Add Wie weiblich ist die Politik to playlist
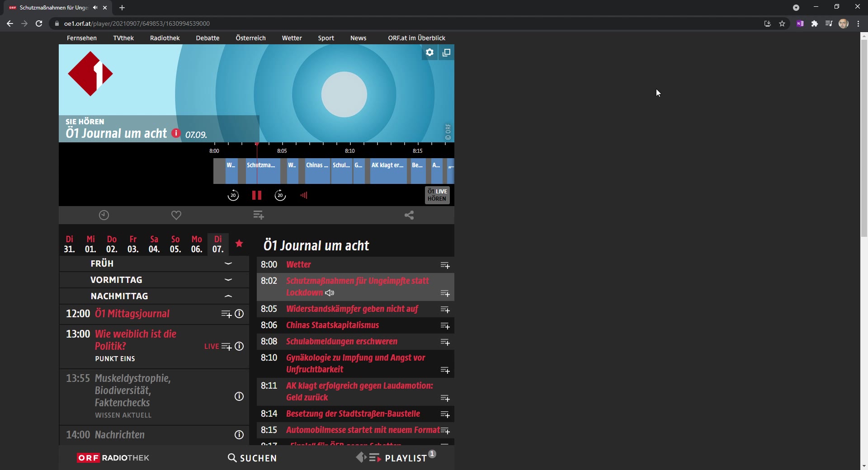The width and height of the screenshot is (868, 470). [x=226, y=346]
